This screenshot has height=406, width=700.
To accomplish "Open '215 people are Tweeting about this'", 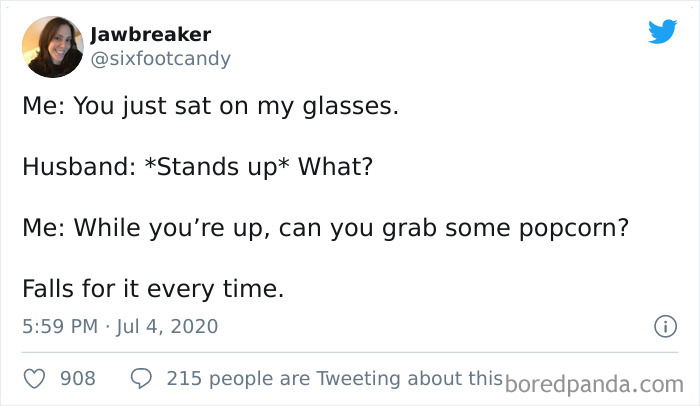I will 335,379.
